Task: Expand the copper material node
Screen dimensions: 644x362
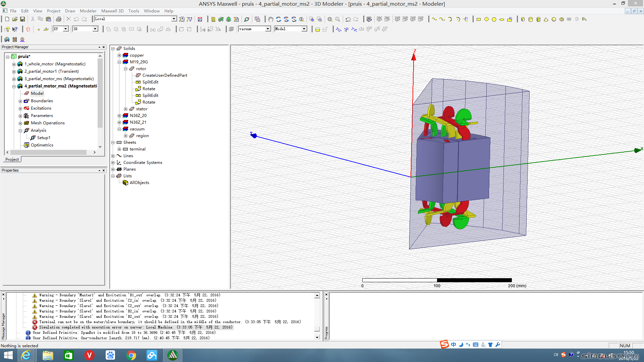Action: (119, 55)
